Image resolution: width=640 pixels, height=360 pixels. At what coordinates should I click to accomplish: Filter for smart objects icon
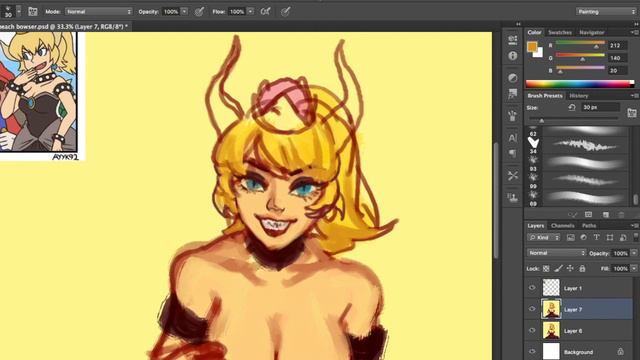tap(623, 238)
